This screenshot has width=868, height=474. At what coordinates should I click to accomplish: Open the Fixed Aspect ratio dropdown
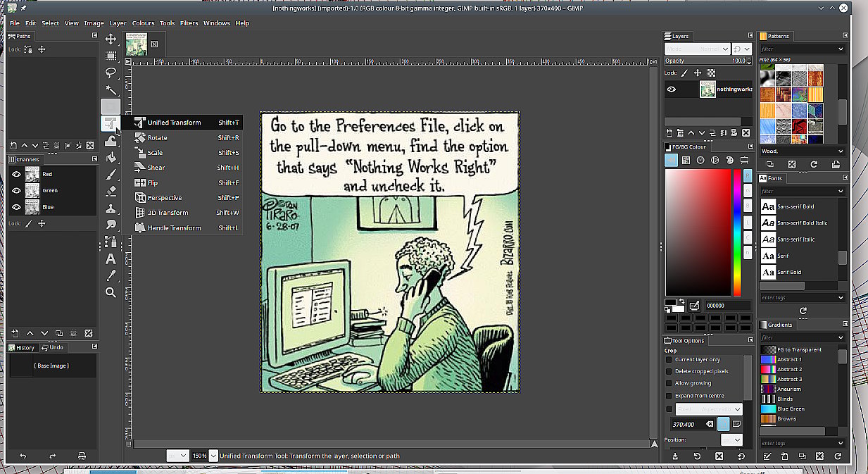(x=709, y=409)
